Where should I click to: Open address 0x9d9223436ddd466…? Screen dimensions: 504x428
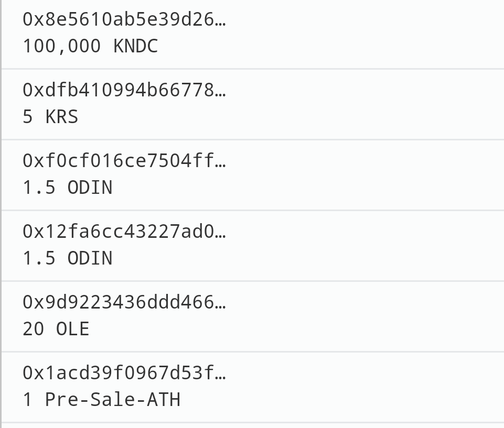tap(124, 302)
